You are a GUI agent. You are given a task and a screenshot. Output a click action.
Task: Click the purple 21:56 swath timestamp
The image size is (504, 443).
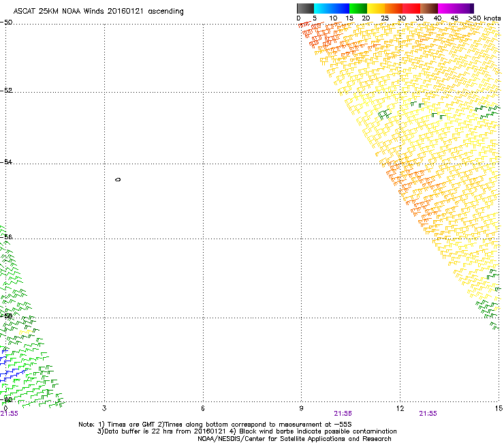coord(343,414)
